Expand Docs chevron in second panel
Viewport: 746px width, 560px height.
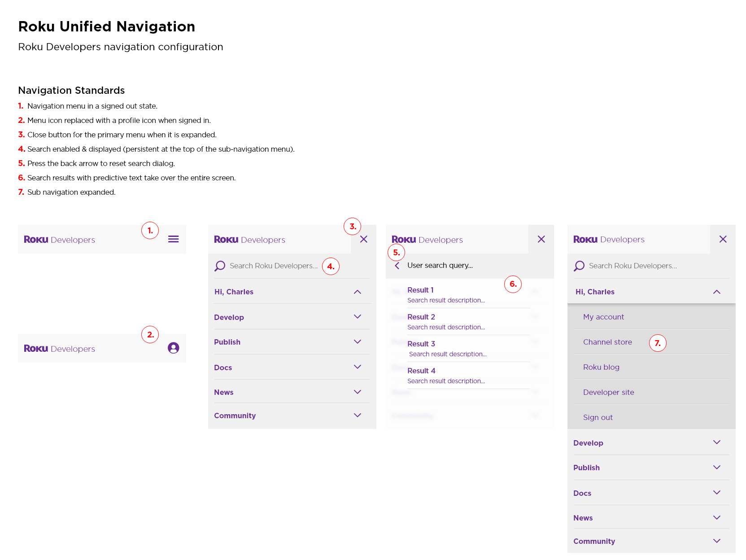[358, 367]
